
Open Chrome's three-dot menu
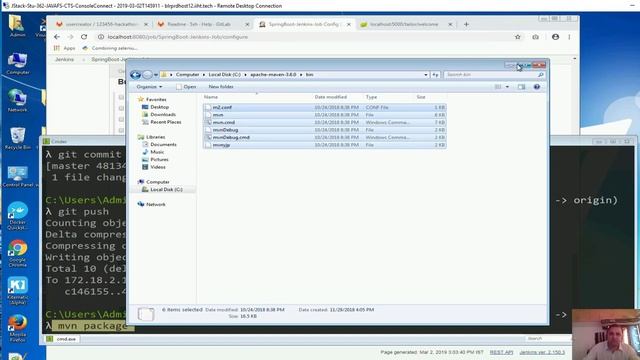pyautogui.click(x=569, y=37)
